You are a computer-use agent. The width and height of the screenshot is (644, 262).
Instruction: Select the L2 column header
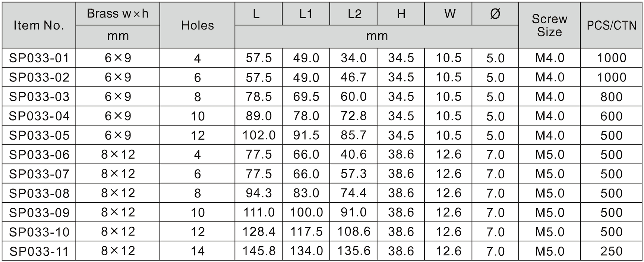[354, 14]
